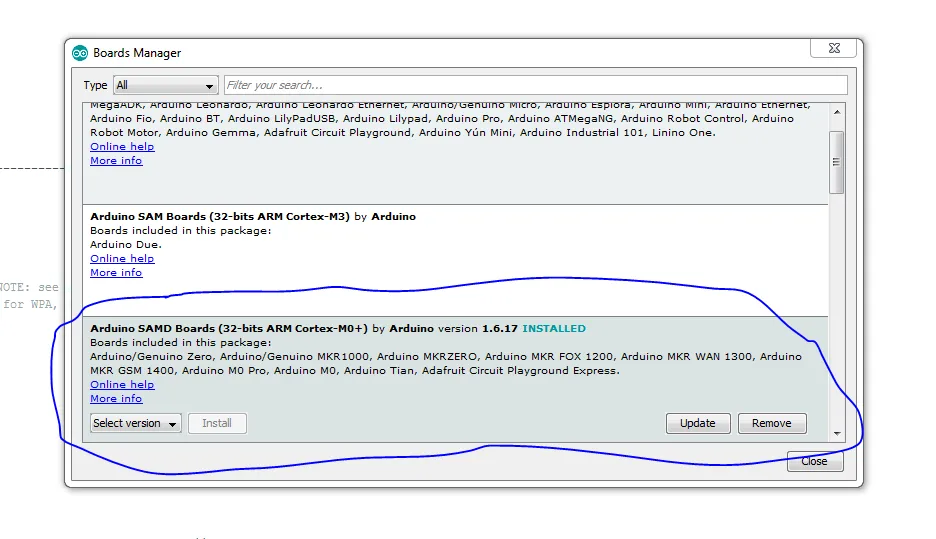Open Online help for Arduino AVR Boards
This screenshot has height=539, width=936.
(122, 147)
